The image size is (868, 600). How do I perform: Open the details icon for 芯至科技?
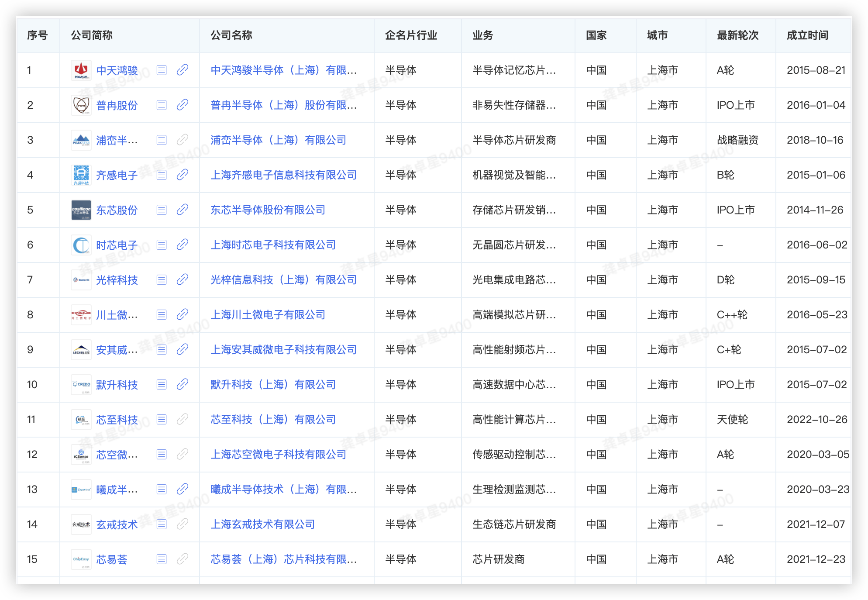162,419
